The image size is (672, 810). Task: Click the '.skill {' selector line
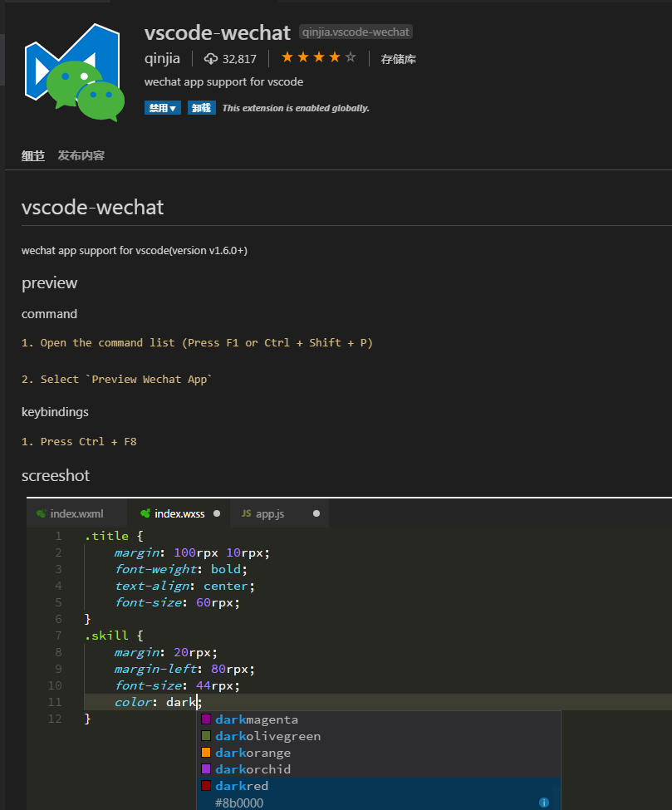point(114,636)
